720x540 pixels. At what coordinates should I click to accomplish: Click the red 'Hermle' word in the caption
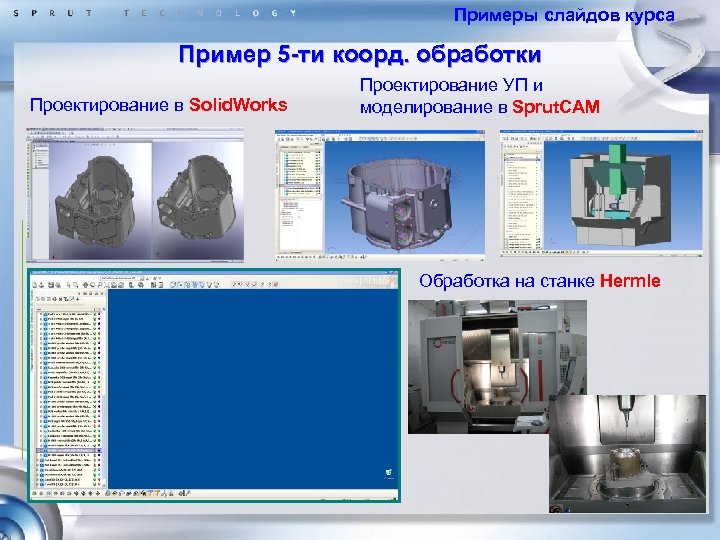[x=630, y=281]
